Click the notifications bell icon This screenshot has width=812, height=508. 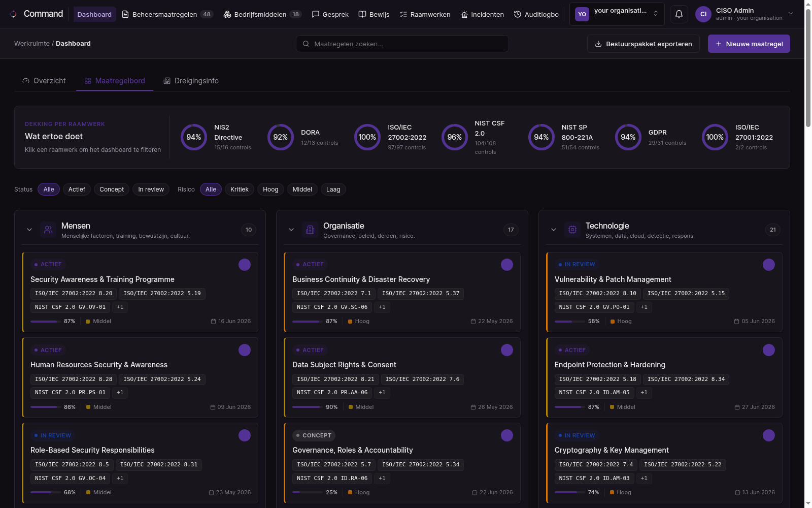click(x=679, y=14)
